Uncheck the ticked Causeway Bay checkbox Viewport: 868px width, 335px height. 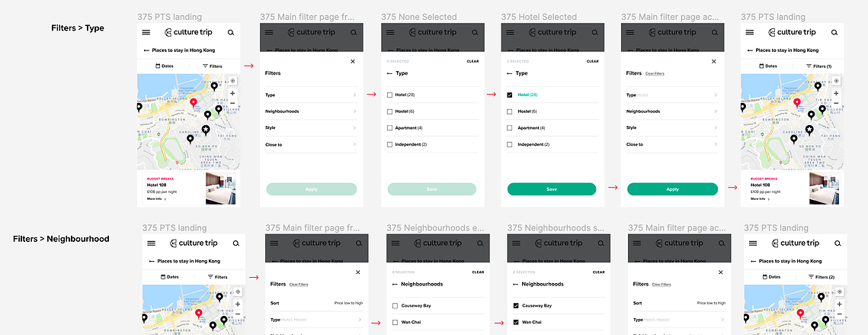[516, 305]
